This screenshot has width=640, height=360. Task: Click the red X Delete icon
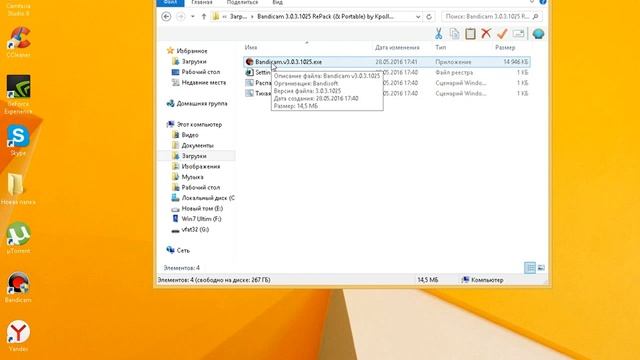click(x=486, y=33)
